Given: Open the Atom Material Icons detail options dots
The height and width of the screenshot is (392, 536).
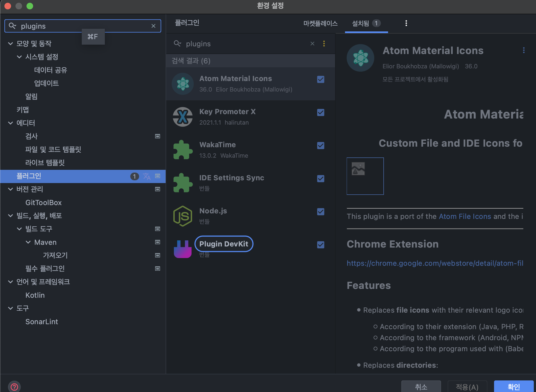Looking at the screenshot, I should tap(524, 50).
